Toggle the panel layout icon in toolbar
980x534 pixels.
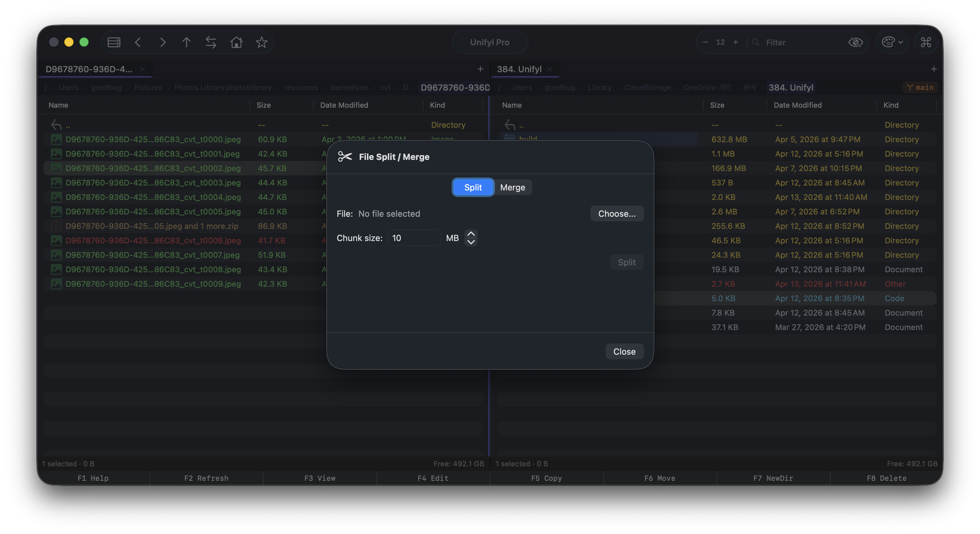[x=114, y=42]
